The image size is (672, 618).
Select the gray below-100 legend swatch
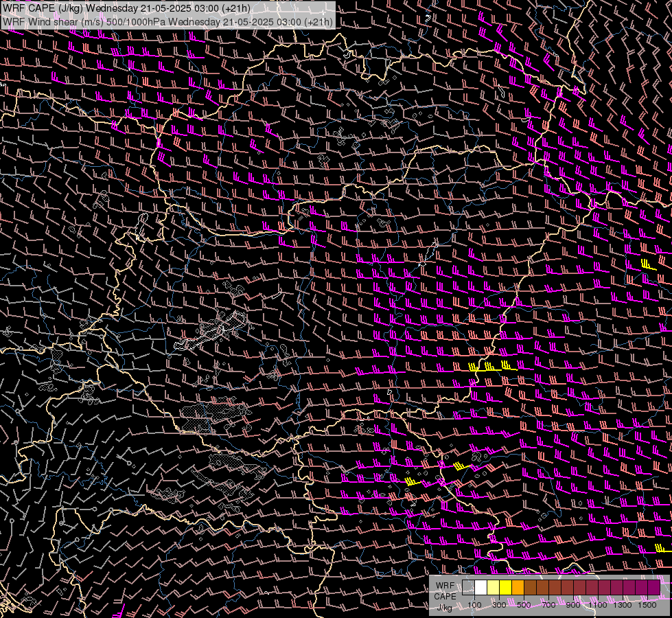[x=468, y=588]
